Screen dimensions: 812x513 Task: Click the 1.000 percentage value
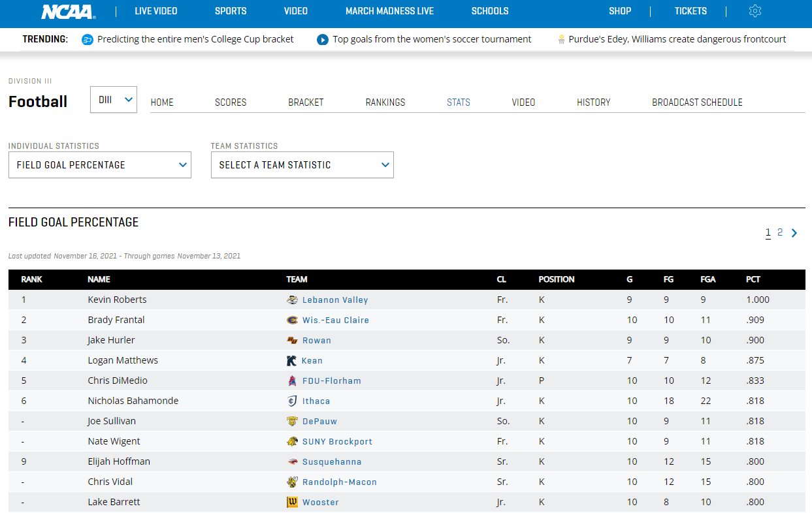[x=758, y=300]
